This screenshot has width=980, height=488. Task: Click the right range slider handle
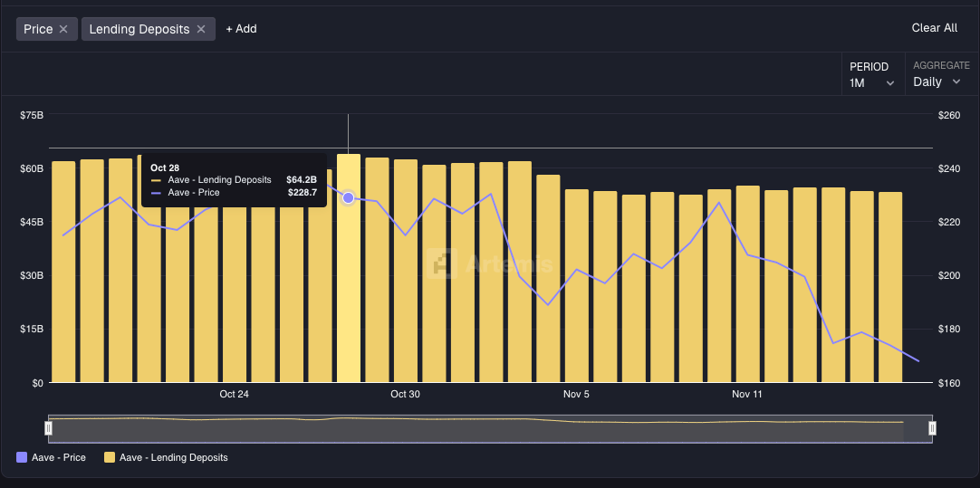coord(932,428)
